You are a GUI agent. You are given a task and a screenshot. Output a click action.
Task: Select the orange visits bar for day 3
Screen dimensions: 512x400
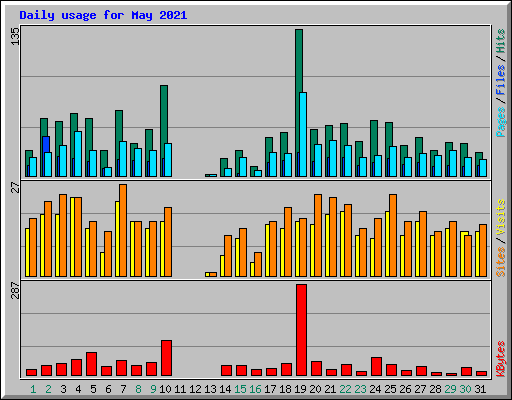coord(63,235)
